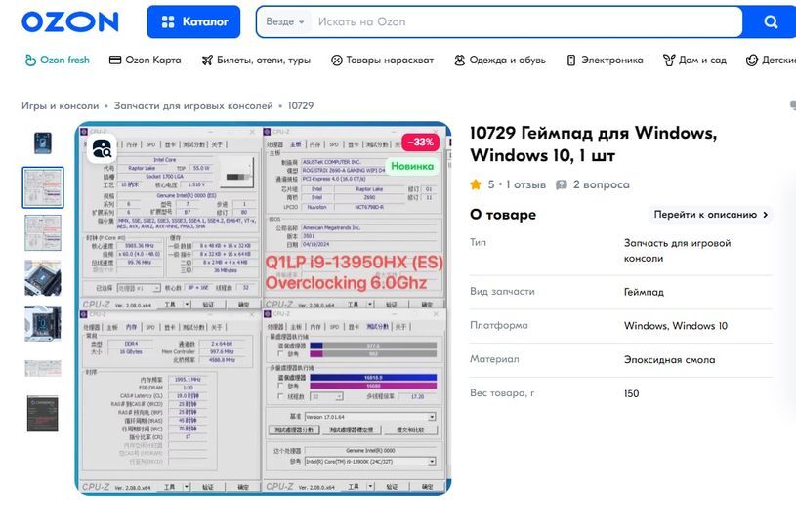This screenshot has height=532, width=796.
Task: Open Запчасти для игровых консолей breadcrumb
Action: click(193, 105)
